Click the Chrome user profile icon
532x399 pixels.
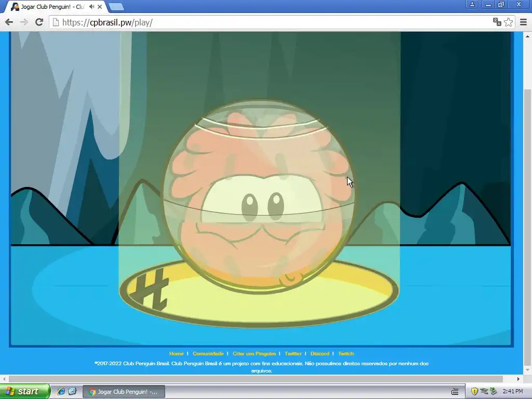(472, 4)
